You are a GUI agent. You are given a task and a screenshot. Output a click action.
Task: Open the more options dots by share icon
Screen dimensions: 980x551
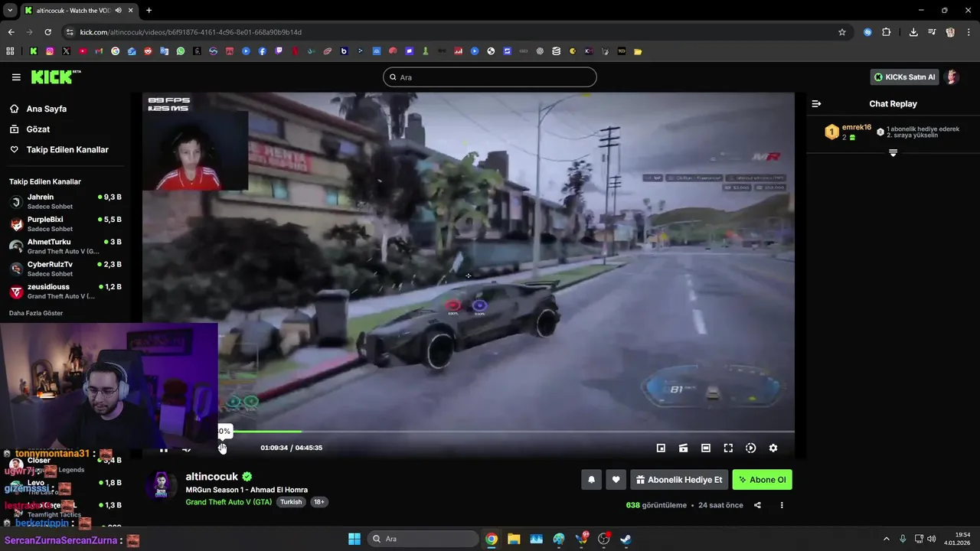tap(782, 505)
